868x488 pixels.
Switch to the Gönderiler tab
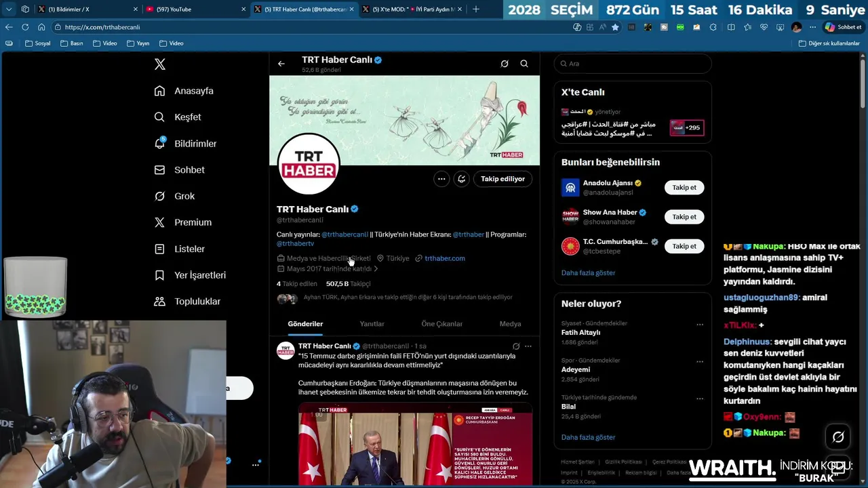(x=305, y=324)
